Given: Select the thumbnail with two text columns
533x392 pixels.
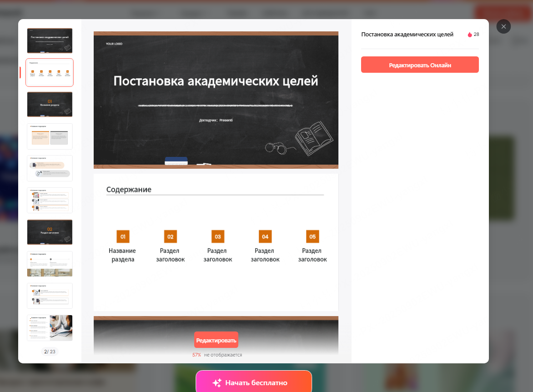Looking at the screenshot, I should [50, 136].
